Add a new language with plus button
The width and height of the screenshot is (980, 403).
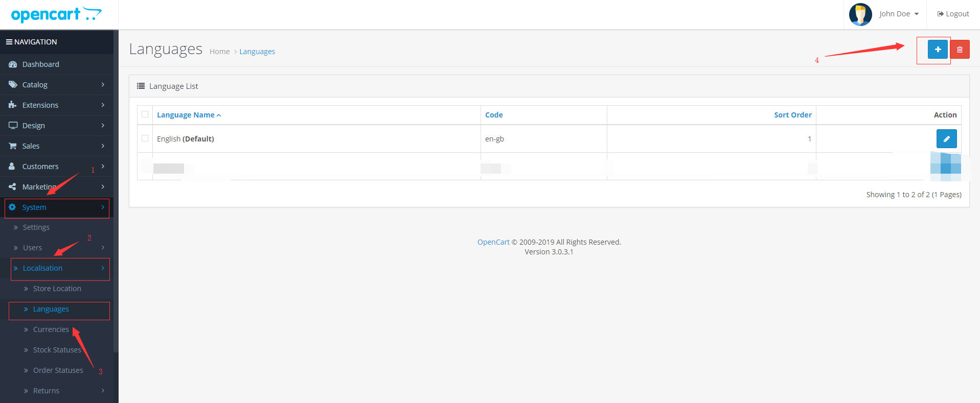click(938, 50)
